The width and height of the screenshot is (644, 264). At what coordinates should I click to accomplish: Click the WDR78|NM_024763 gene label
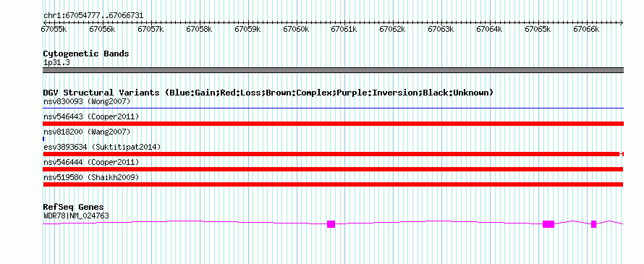click(x=76, y=216)
